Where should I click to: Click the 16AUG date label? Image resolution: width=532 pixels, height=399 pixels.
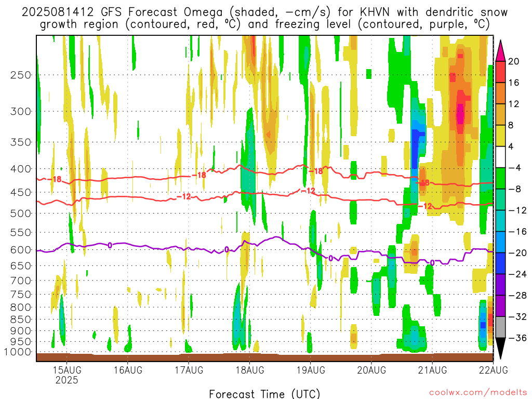[128, 369]
